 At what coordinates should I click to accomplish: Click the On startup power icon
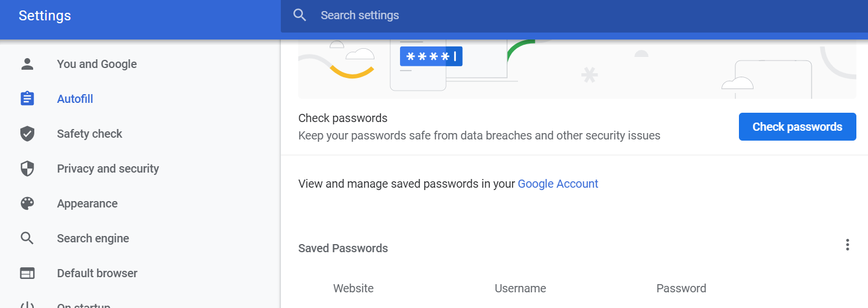point(27,305)
